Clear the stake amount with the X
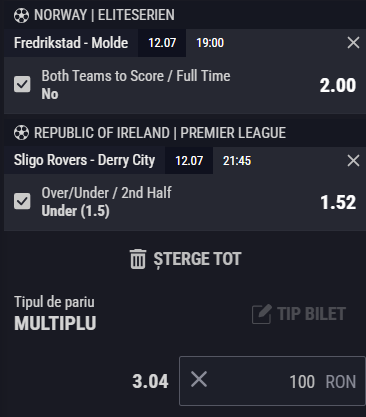The image size is (366, 417). (x=199, y=380)
